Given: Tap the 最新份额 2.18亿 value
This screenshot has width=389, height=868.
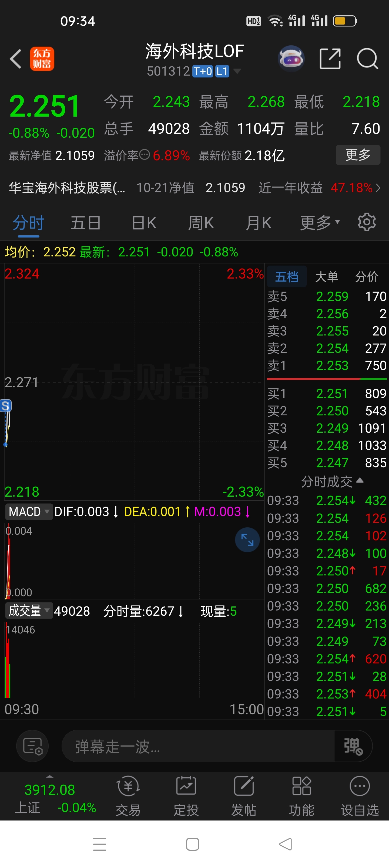Looking at the screenshot, I should click(x=265, y=155).
